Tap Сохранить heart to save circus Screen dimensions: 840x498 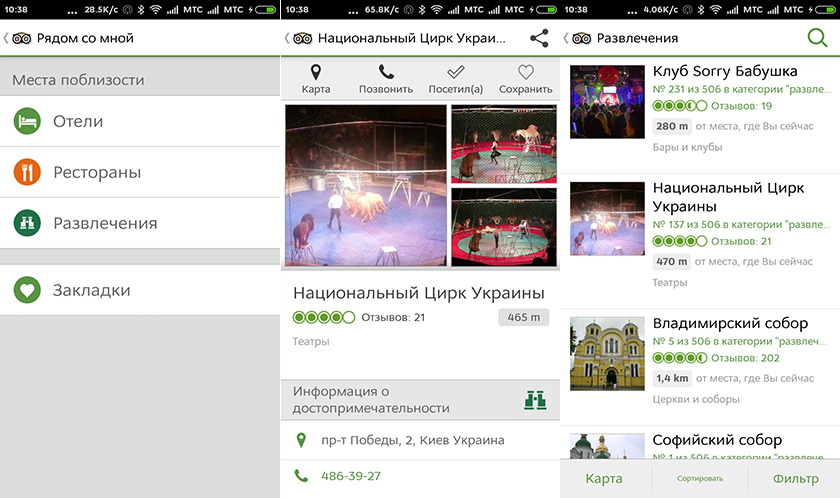[526, 79]
